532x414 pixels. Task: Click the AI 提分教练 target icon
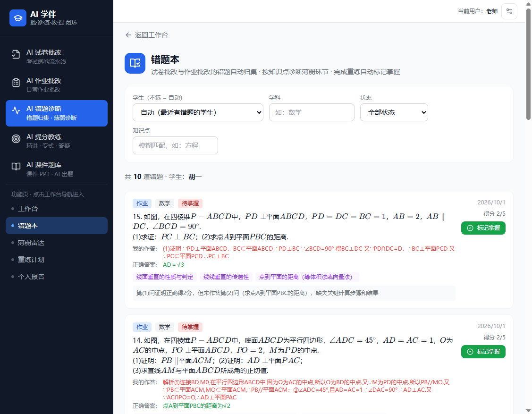point(16,138)
